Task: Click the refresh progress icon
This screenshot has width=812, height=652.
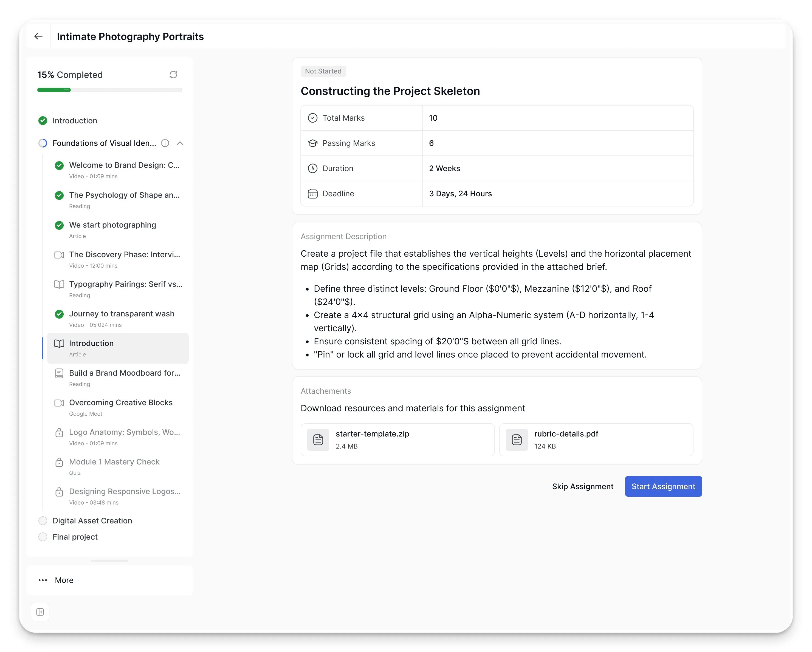Action: pos(173,75)
